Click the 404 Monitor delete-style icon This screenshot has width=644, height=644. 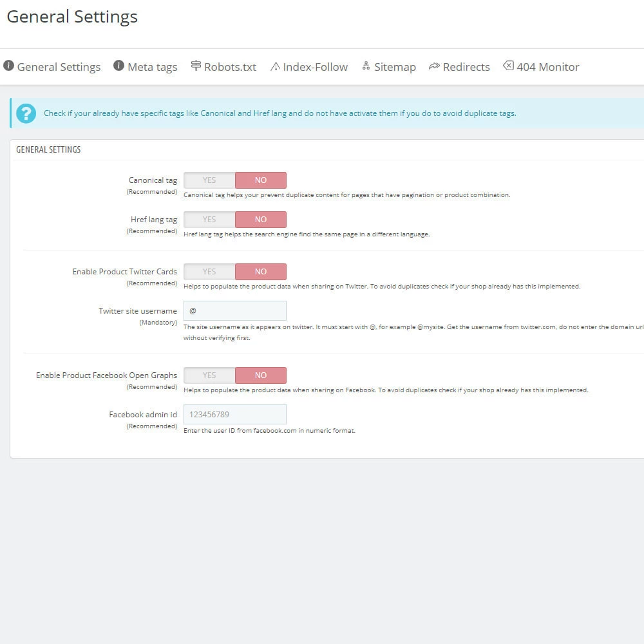(509, 66)
